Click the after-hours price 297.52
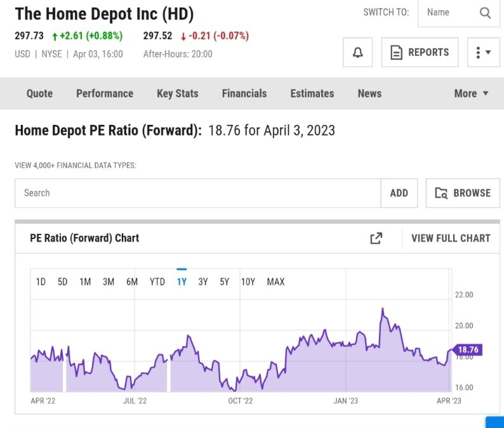Image resolution: width=504 pixels, height=428 pixels. click(x=157, y=36)
